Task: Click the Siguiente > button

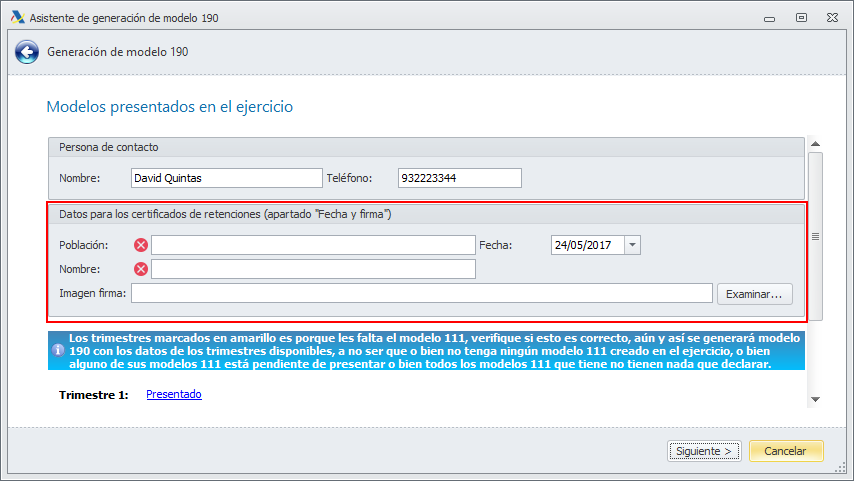Action: [704, 451]
